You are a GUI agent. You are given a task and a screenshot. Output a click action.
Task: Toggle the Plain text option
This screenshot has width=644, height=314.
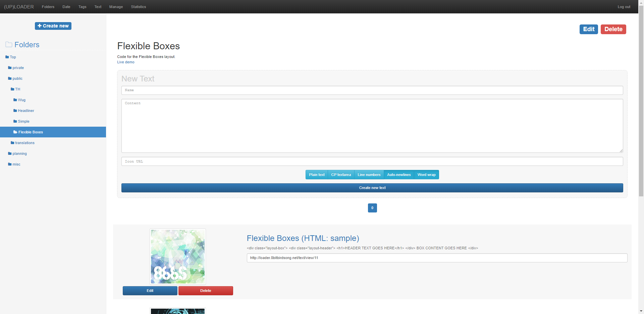tap(317, 175)
